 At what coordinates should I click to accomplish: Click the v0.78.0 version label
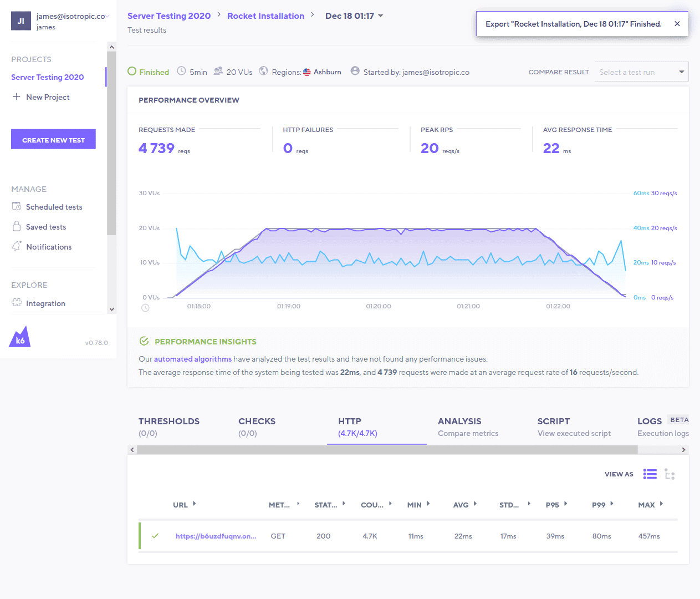tap(96, 343)
